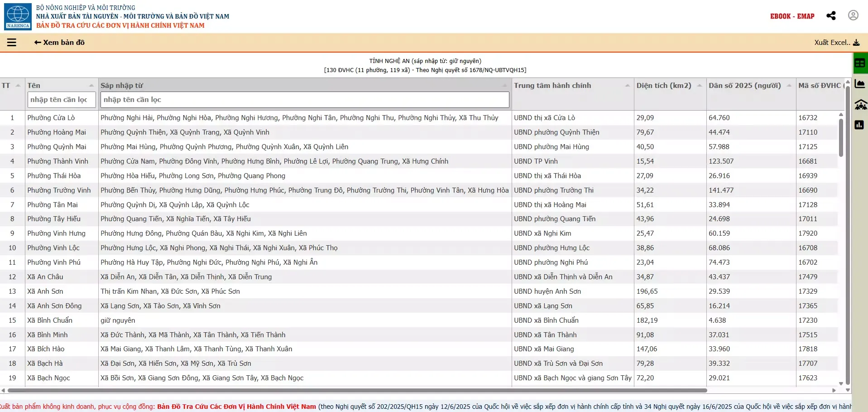
Task: Sort by Trung tâm hành chính arrow
Action: (x=628, y=85)
